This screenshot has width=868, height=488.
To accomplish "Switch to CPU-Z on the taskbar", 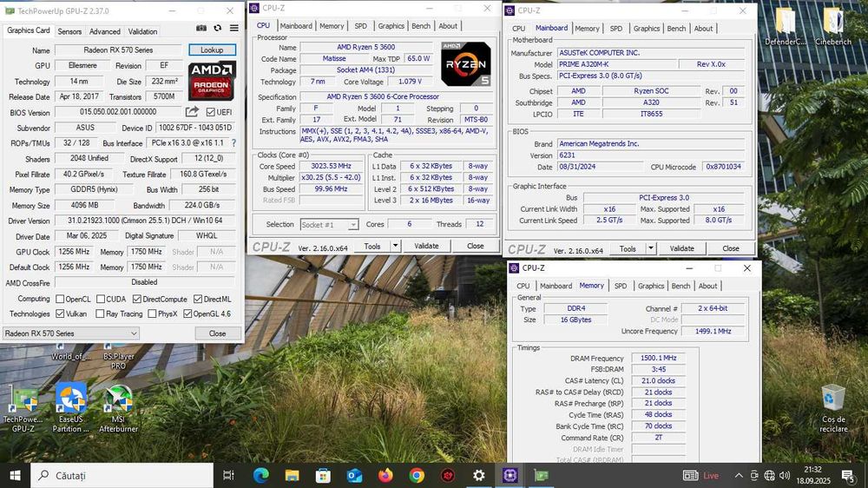I will pyautogui.click(x=510, y=475).
